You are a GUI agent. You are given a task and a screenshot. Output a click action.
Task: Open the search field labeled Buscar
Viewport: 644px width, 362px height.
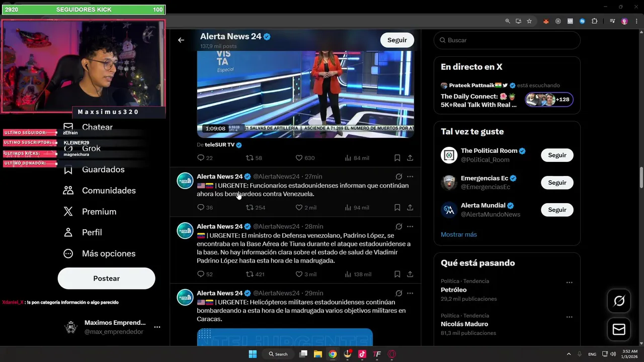point(507,40)
